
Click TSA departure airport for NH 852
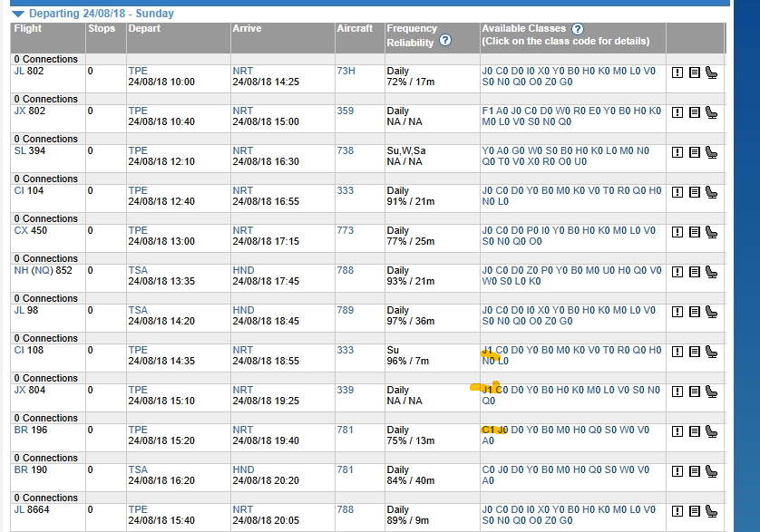click(138, 270)
